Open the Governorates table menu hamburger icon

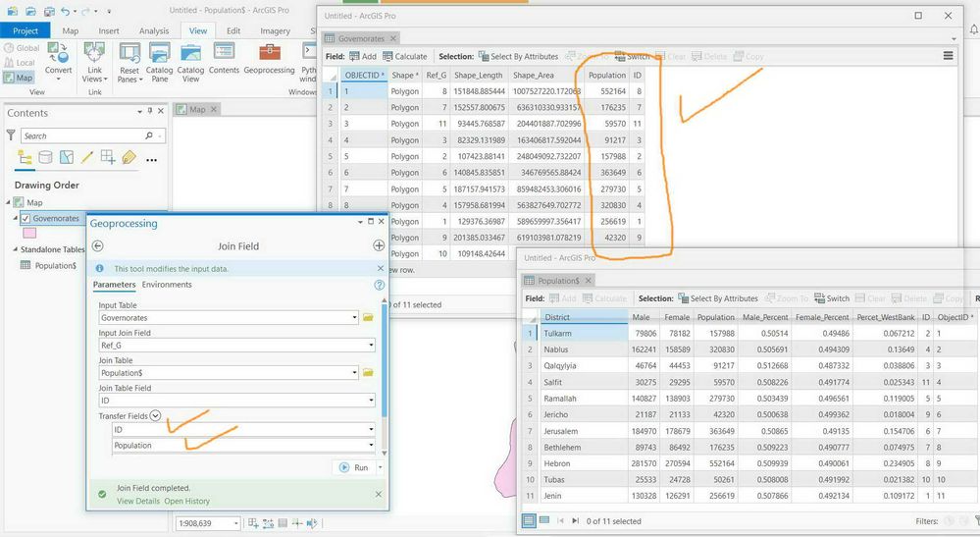[x=949, y=56]
